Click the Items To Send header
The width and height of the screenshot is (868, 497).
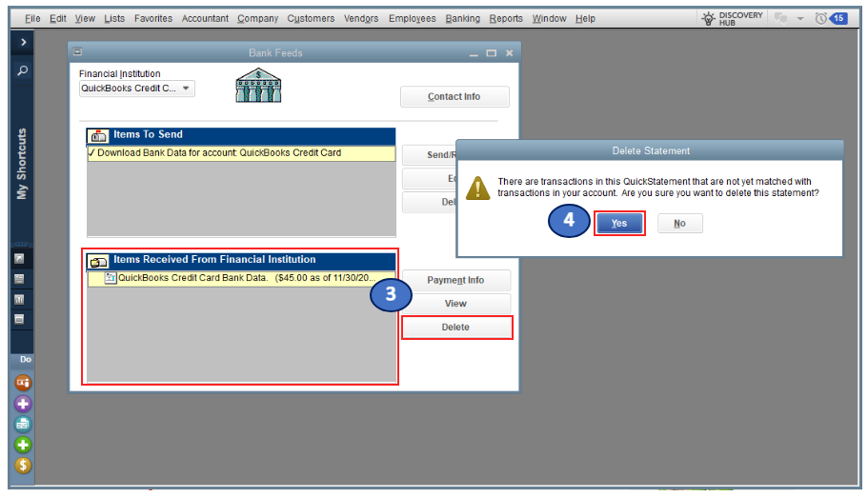pos(241,135)
